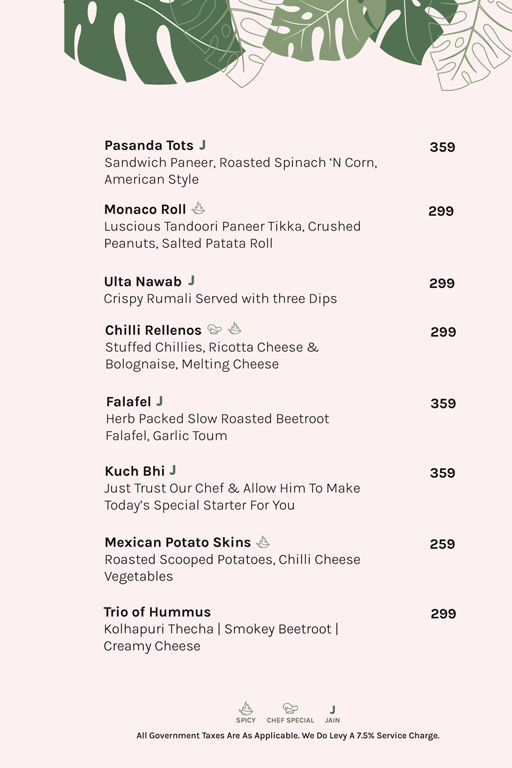
Task: Click the Jain icon next to Falafel
Action: point(159,401)
